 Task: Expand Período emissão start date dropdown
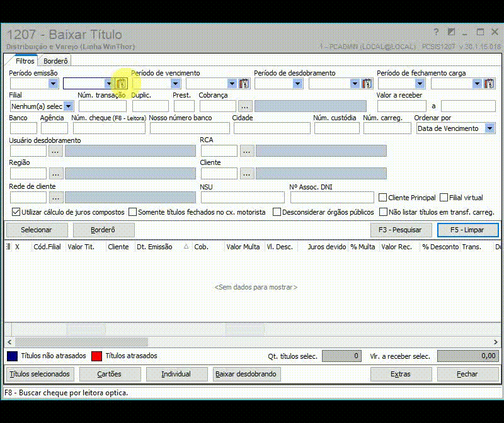tap(54, 84)
